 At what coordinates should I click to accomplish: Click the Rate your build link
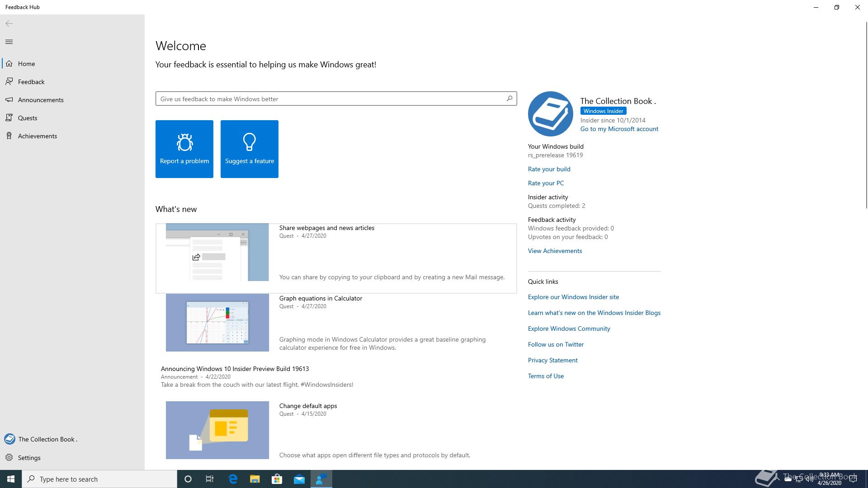pyautogui.click(x=549, y=169)
